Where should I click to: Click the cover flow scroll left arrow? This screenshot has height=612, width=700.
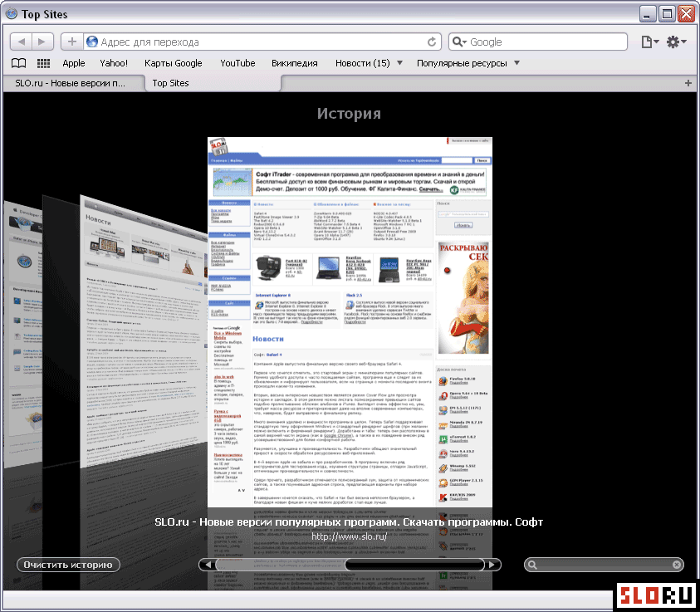(x=208, y=565)
